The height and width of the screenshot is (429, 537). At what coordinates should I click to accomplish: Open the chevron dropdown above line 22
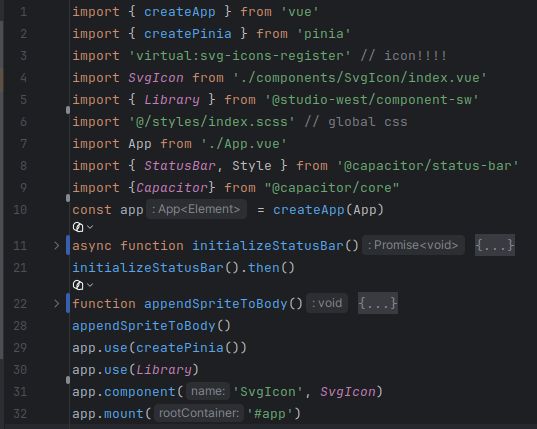click(90, 285)
